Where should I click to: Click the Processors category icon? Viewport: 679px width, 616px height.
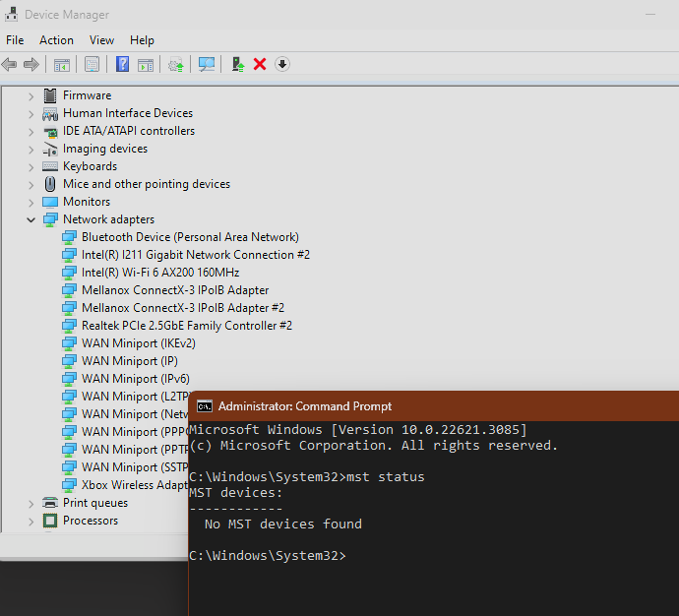coord(50,521)
